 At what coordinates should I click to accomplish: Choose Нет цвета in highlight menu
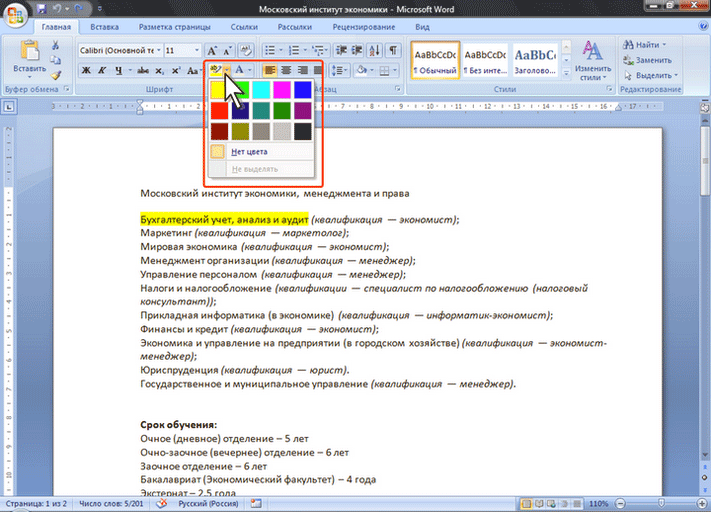click(x=261, y=151)
